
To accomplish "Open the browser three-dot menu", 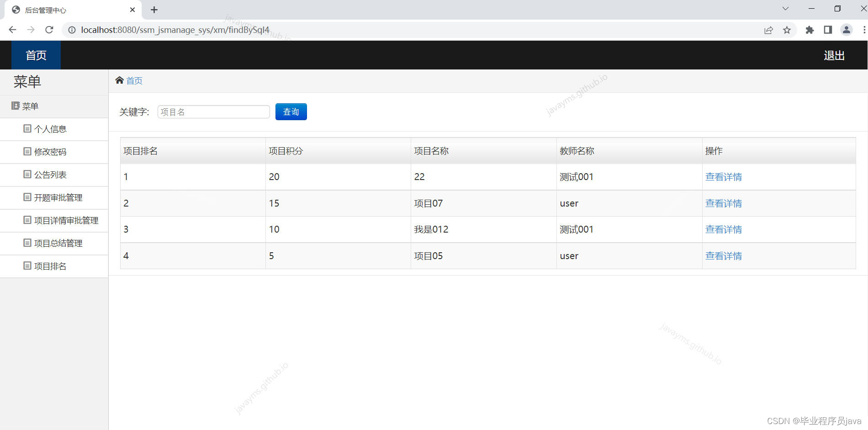I will click(864, 30).
